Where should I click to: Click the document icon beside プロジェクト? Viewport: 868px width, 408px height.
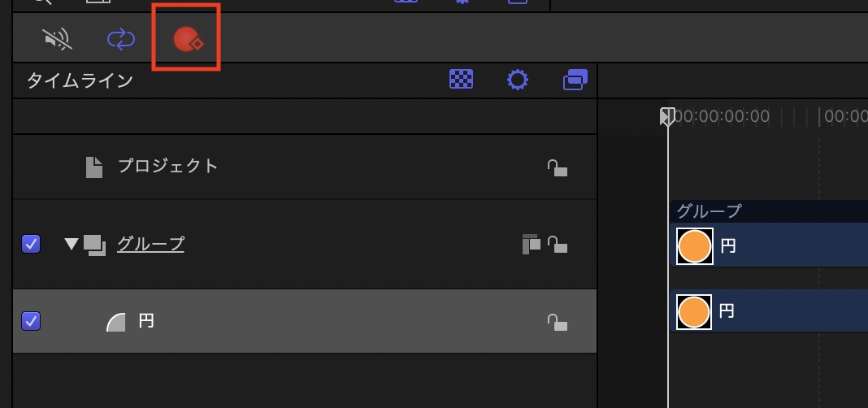pos(95,167)
